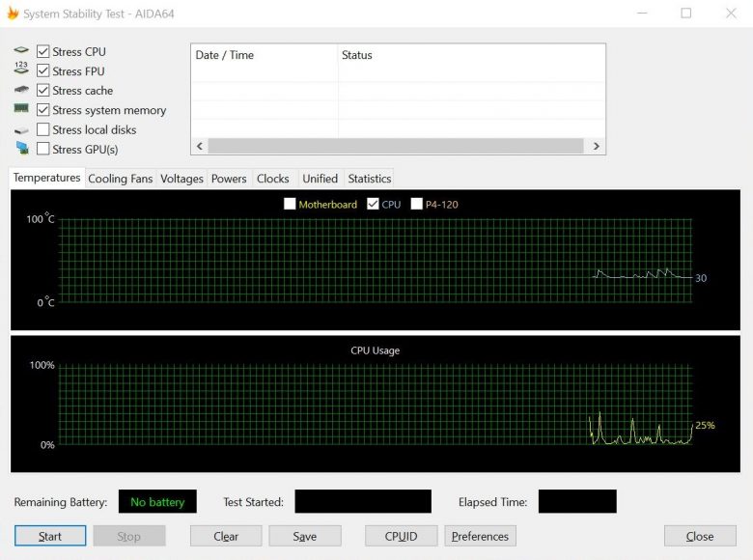Click the cache chip icon beside Stress cache
The image size is (753, 560).
[21, 90]
